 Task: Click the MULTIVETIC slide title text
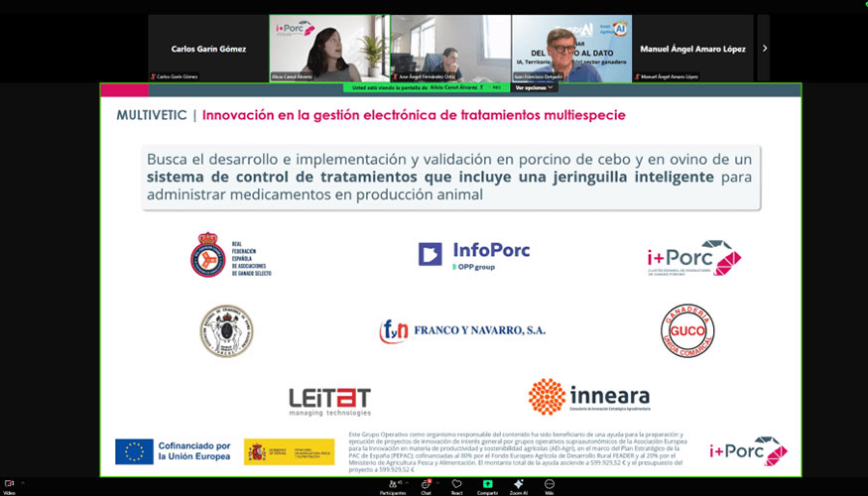pos(152,115)
